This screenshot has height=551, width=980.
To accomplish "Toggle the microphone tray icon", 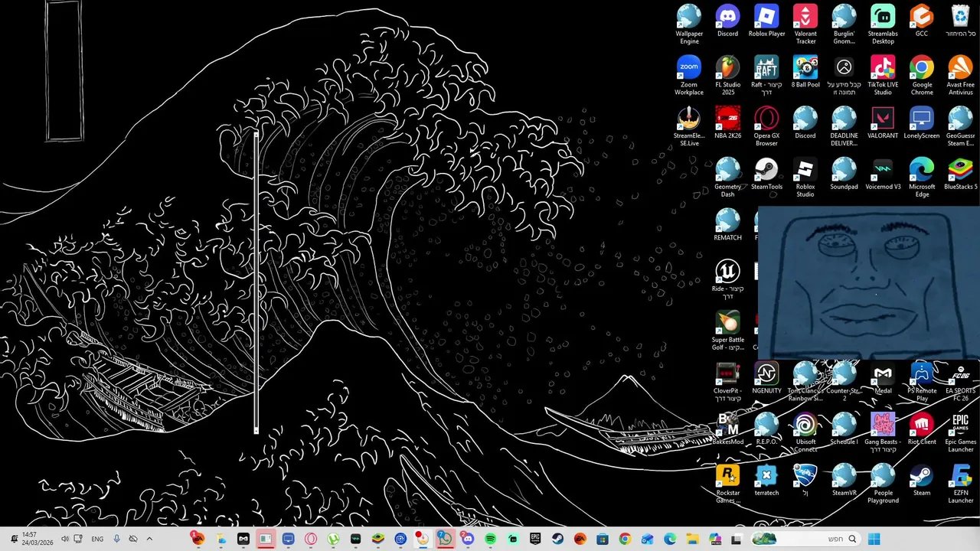I will tap(116, 539).
